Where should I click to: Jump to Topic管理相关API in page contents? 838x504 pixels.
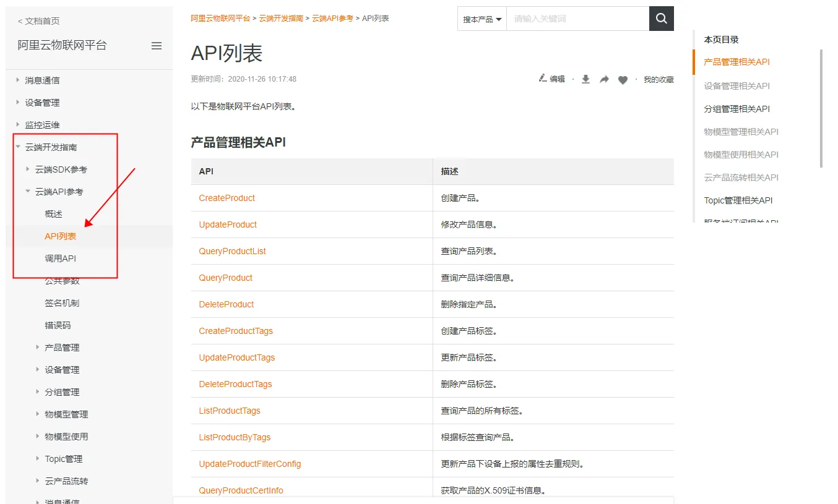(738, 200)
